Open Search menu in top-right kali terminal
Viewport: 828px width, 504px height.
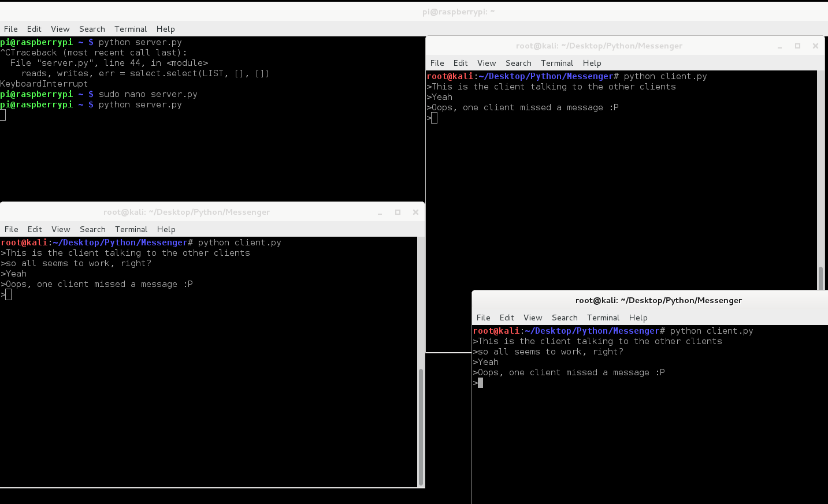pos(518,63)
